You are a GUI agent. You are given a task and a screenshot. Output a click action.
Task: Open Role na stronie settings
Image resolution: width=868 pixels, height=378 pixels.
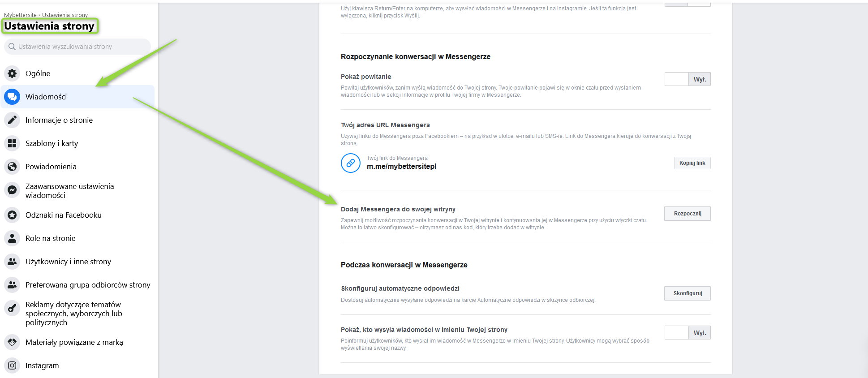[51, 238]
